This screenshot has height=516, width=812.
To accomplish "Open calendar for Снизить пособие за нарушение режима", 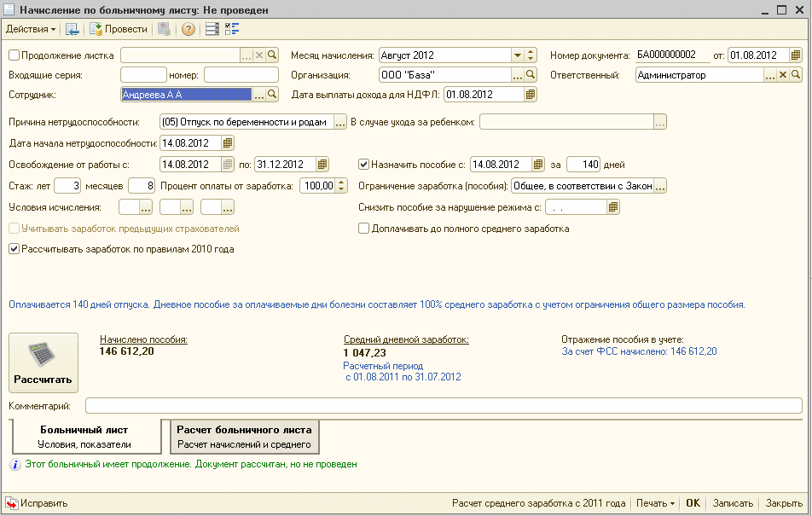I will point(613,207).
